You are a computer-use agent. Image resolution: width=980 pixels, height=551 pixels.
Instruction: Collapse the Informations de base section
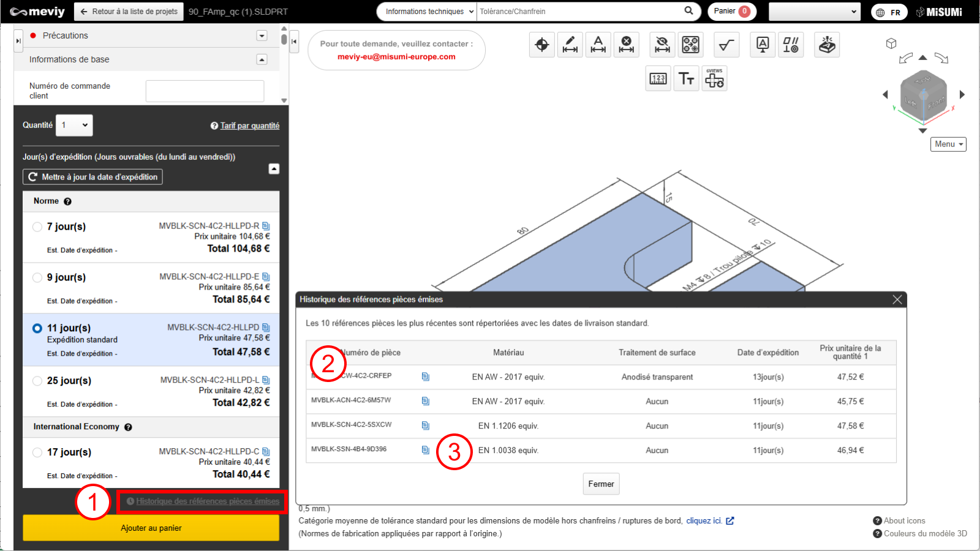pyautogui.click(x=262, y=59)
